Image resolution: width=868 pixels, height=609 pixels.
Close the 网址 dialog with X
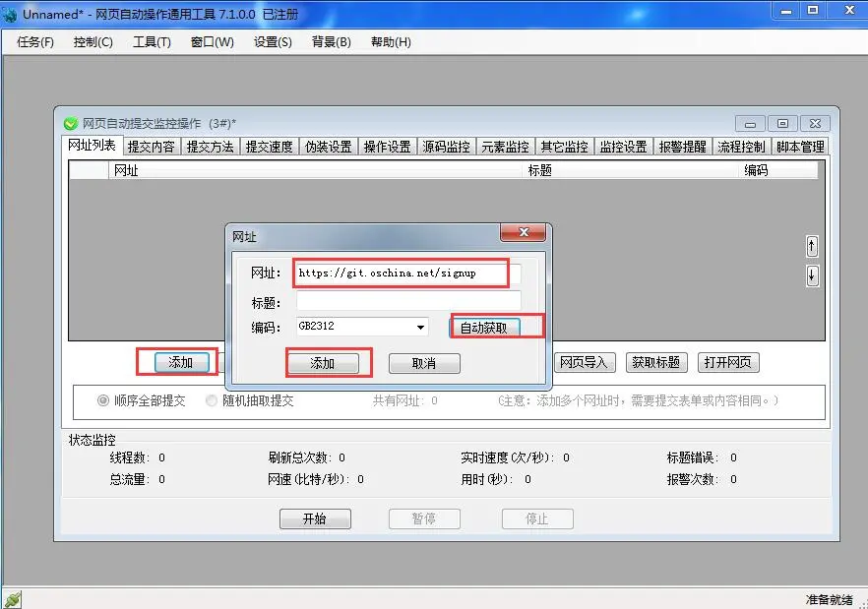(524, 232)
